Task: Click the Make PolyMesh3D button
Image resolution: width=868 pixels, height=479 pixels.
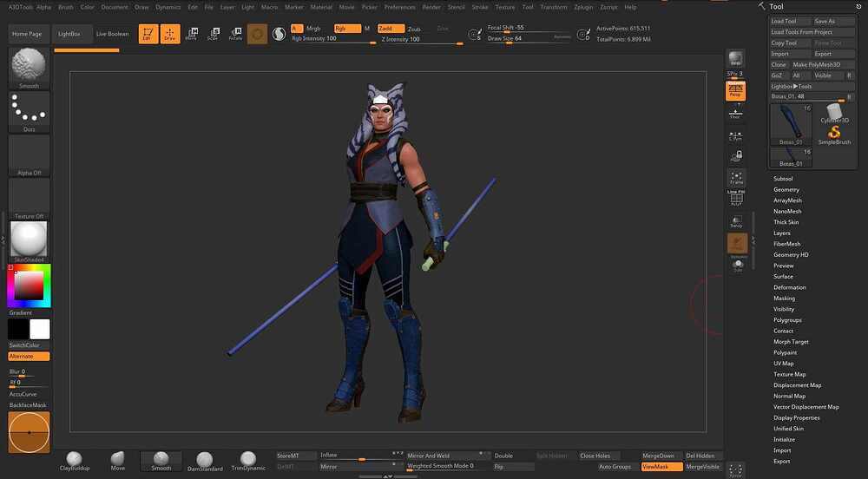Action: click(823, 65)
